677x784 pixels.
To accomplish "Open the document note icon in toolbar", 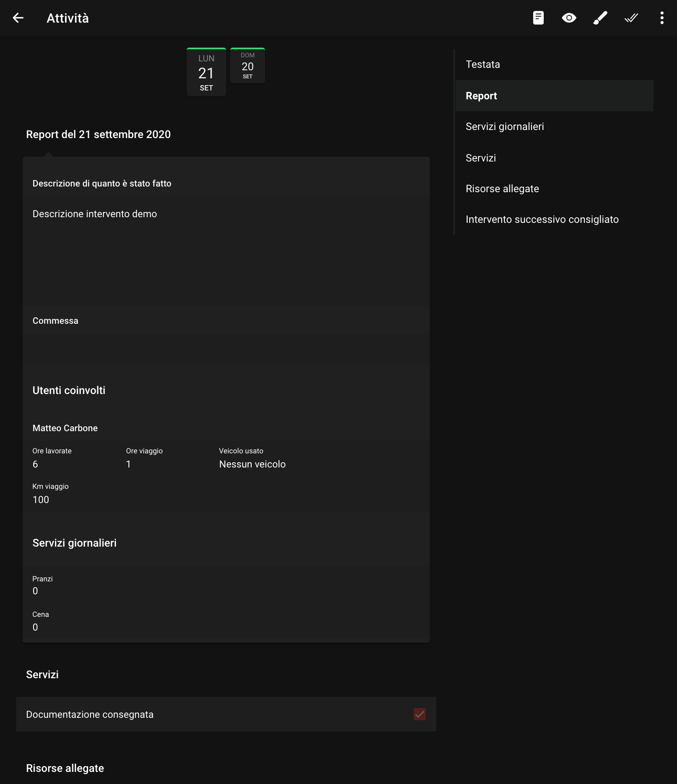I will (538, 18).
